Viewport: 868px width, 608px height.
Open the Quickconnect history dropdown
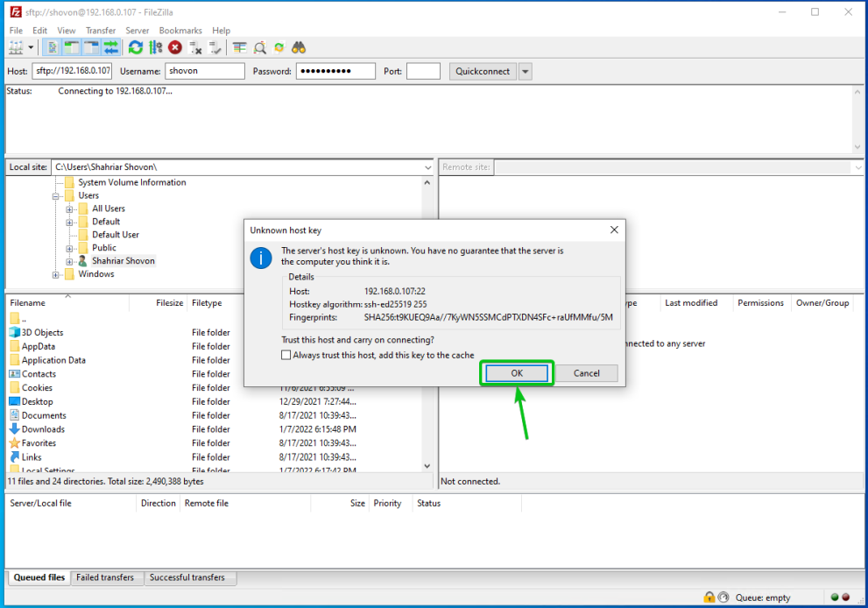pos(525,71)
